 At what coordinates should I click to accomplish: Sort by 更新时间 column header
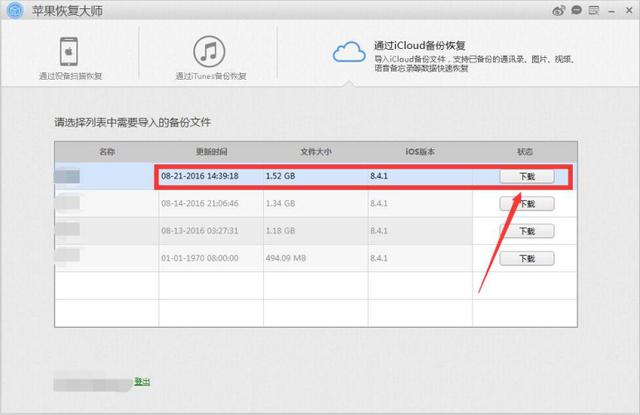point(212,152)
